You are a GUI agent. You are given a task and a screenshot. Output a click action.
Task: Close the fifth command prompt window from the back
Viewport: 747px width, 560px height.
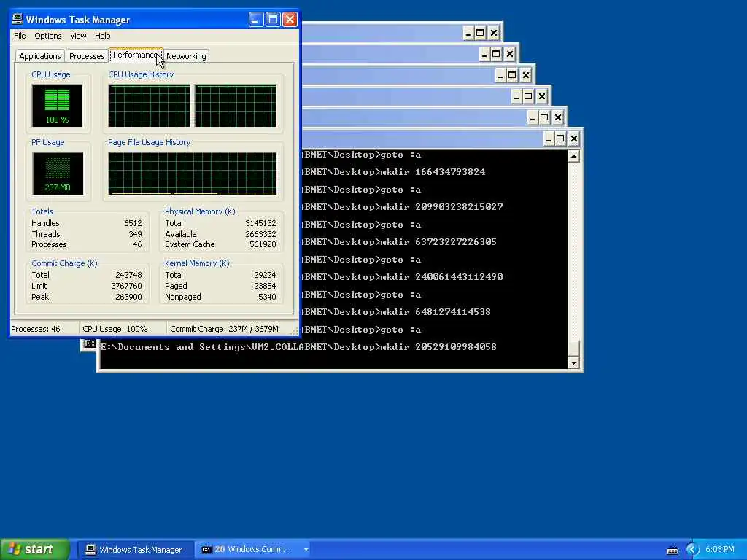[558, 117]
